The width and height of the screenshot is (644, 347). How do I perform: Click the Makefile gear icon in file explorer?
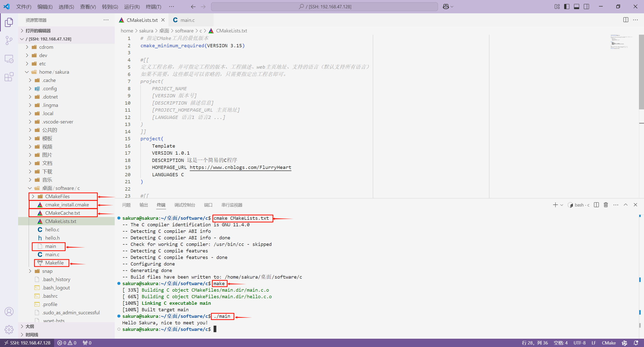click(x=41, y=263)
